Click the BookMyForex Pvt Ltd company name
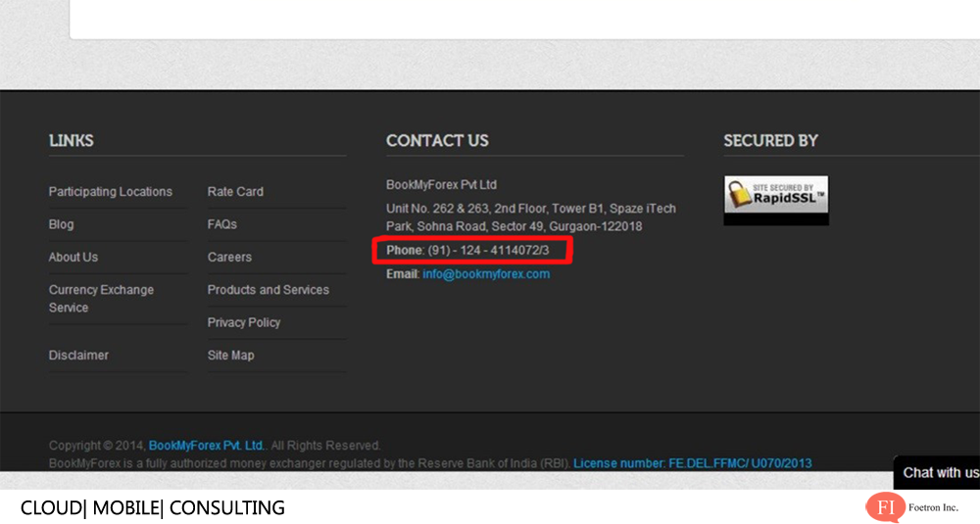This screenshot has width=980, height=524. click(x=441, y=185)
